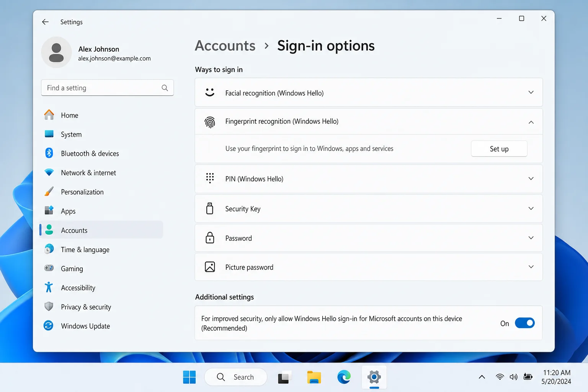Click the Password padlock icon
The height and width of the screenshot is (392, 588).
pyautogui.click(x=210, y=238)
